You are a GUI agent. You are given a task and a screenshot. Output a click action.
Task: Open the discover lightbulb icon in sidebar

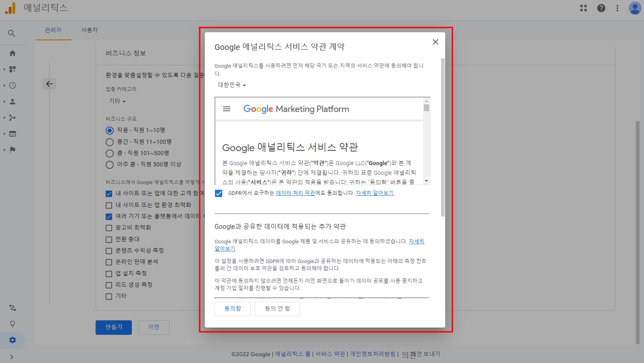coord(13,324)
